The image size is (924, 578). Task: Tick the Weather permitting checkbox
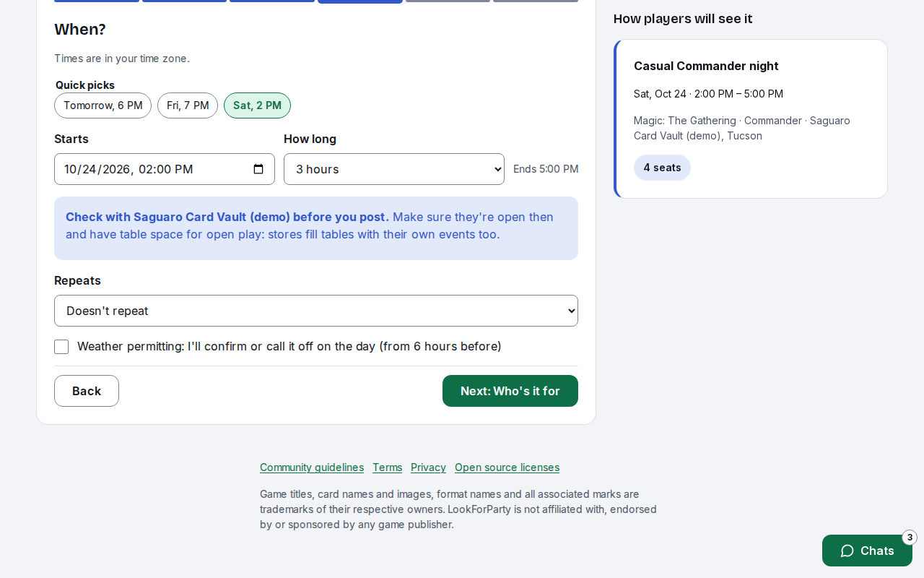click(x=61, y=347)
